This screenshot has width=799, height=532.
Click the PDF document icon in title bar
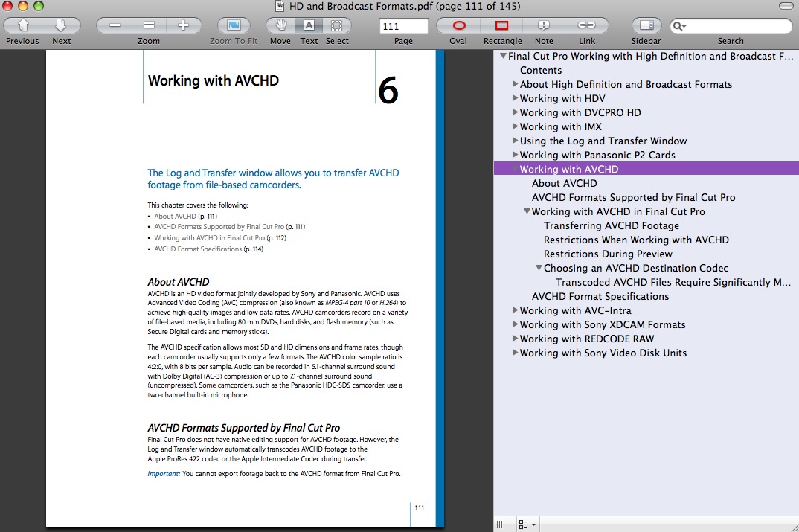point(280,6)
